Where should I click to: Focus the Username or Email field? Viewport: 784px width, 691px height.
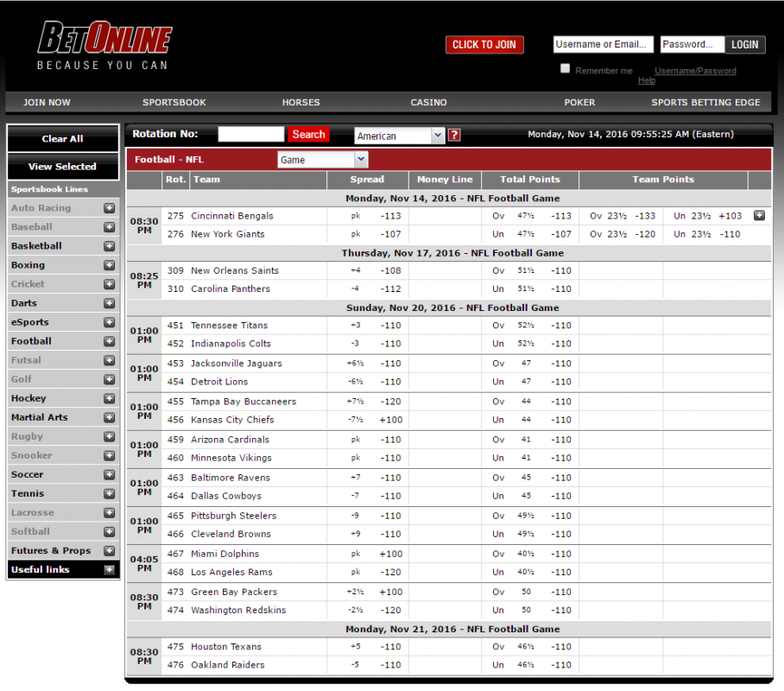point(603,45)
